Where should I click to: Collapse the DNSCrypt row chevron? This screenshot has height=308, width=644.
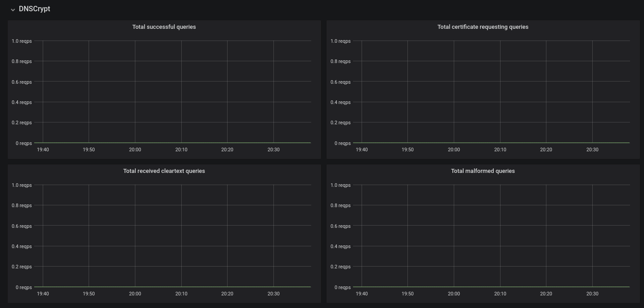pyautogui.click(x=13, y=9)
